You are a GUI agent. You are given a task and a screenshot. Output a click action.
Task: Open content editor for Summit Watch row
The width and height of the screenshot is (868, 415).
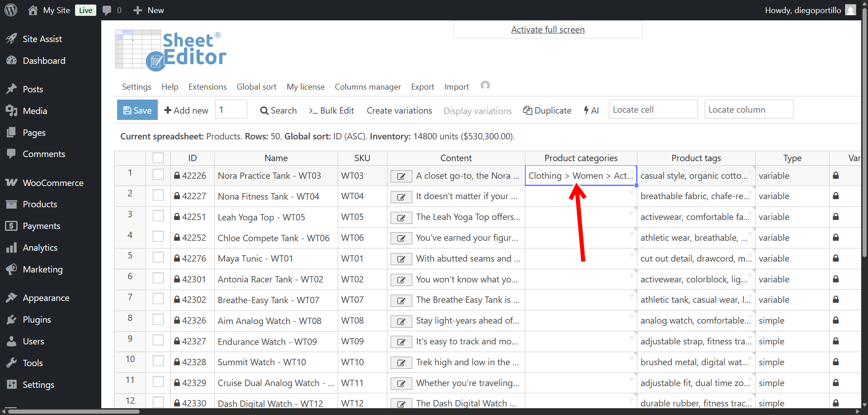click(x=401, y=363)
